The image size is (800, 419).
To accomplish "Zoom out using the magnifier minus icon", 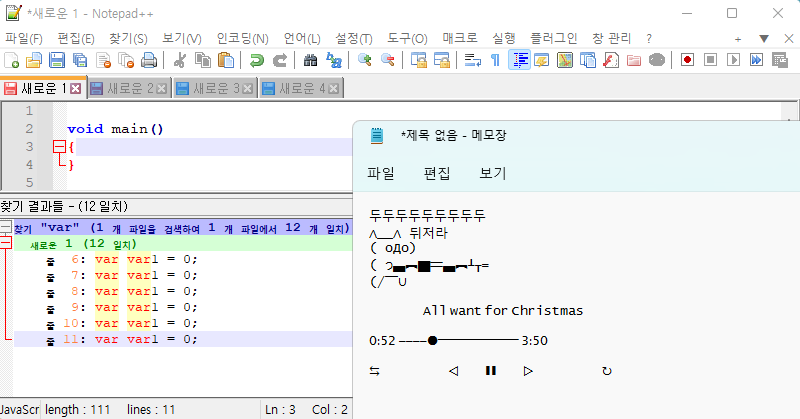I will pos(388,60).
